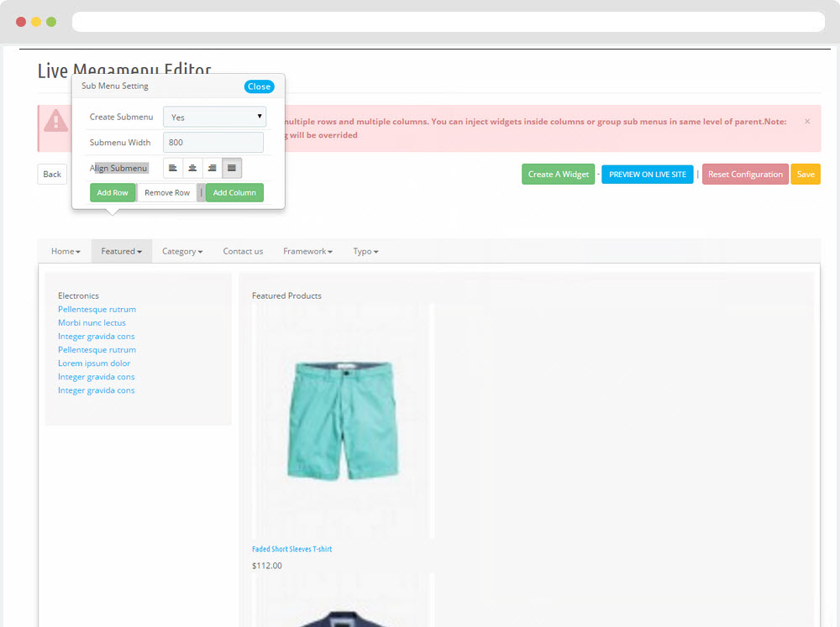Click the green shorts product image
This screenshot has height=627, width=840.
coord(343,421)
